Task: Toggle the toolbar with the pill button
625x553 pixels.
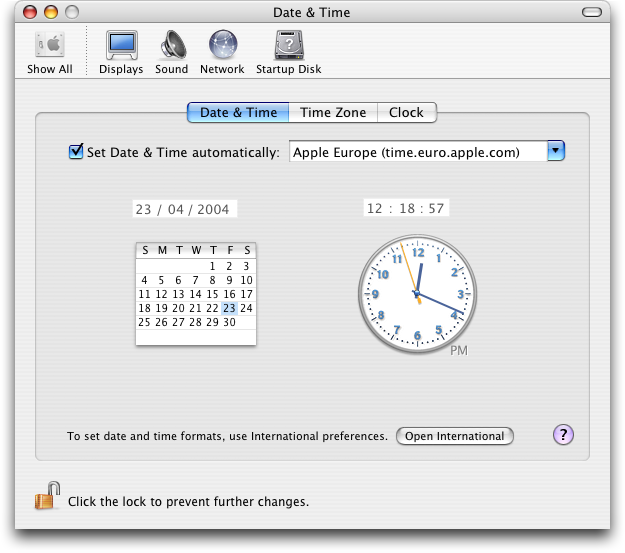Action: click(x=592, y=12)
